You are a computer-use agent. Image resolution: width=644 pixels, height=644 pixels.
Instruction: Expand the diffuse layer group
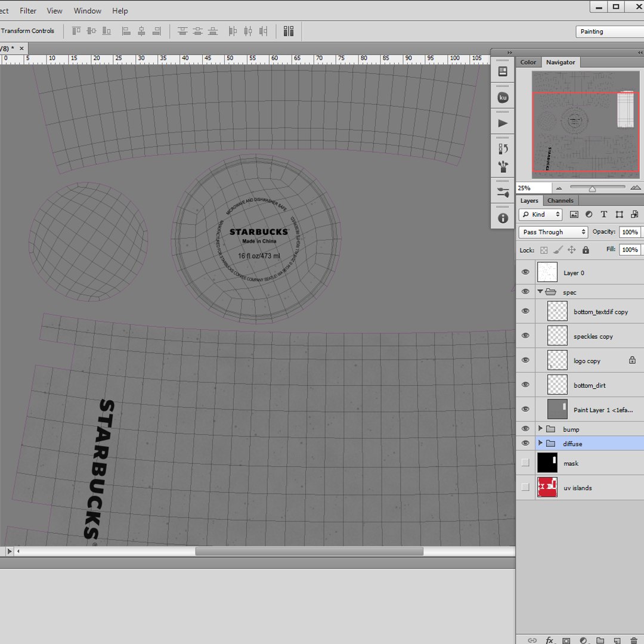click(540, 443)
